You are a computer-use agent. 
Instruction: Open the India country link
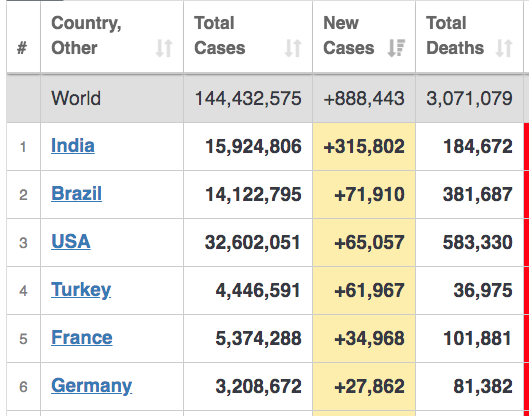coord(73,146)
